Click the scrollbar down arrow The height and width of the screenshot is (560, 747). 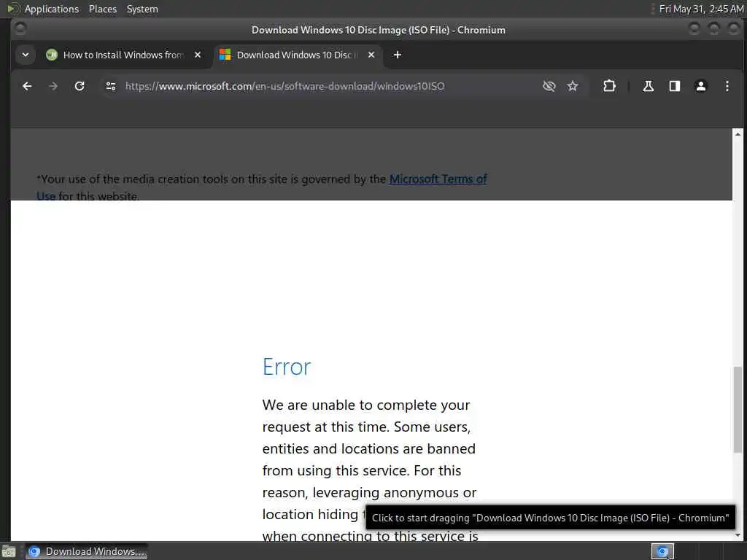[738, 535]
